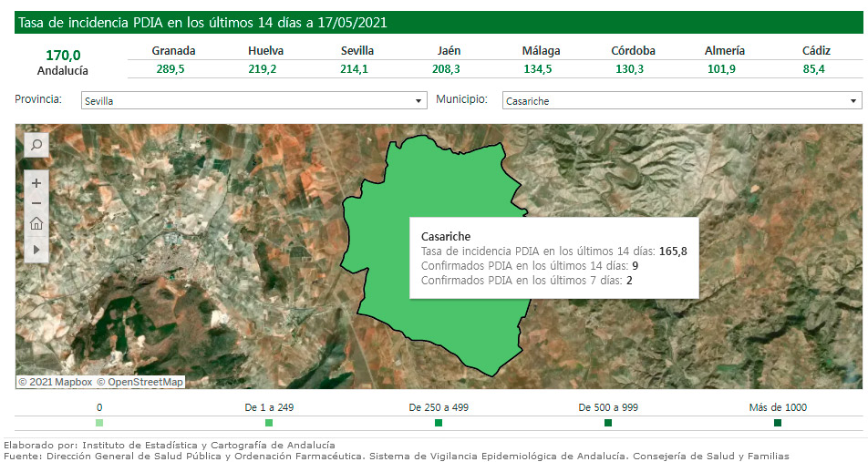Click the 'De 1 a 249' legend swatch
868x462 pixels.
click(x=269, y=423)
